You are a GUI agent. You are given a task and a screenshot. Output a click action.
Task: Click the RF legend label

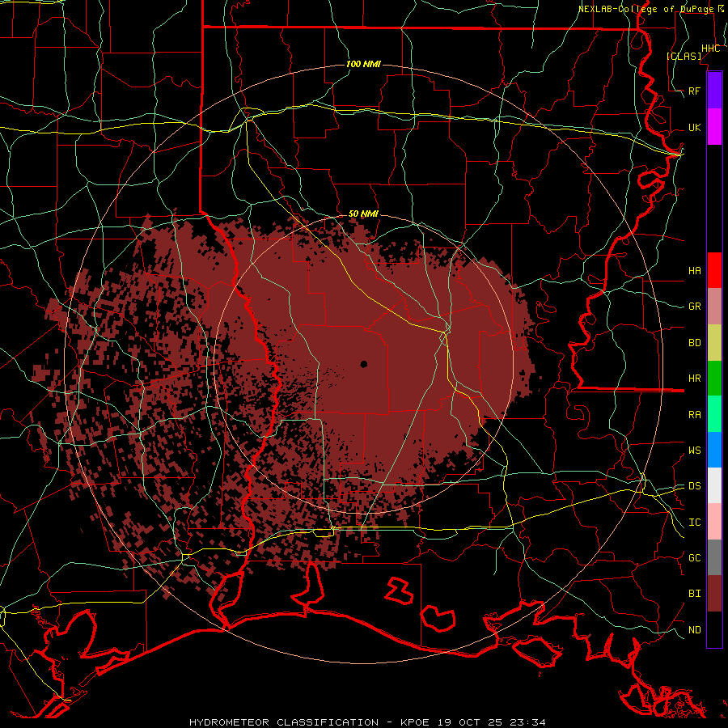pos(695,91)
